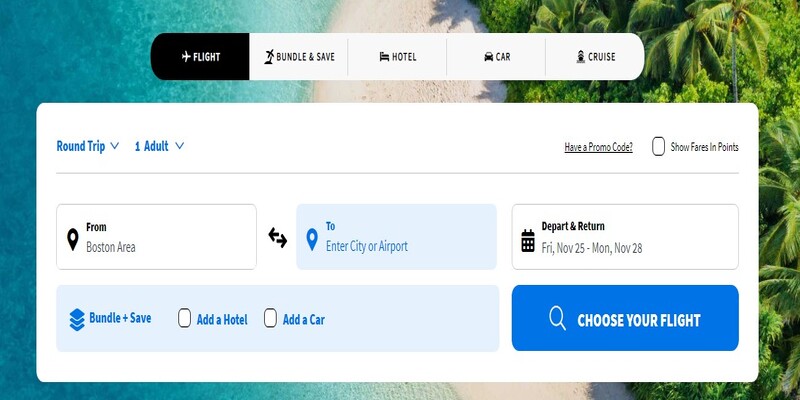Click the car icon in tab bar

click(488, 57)
